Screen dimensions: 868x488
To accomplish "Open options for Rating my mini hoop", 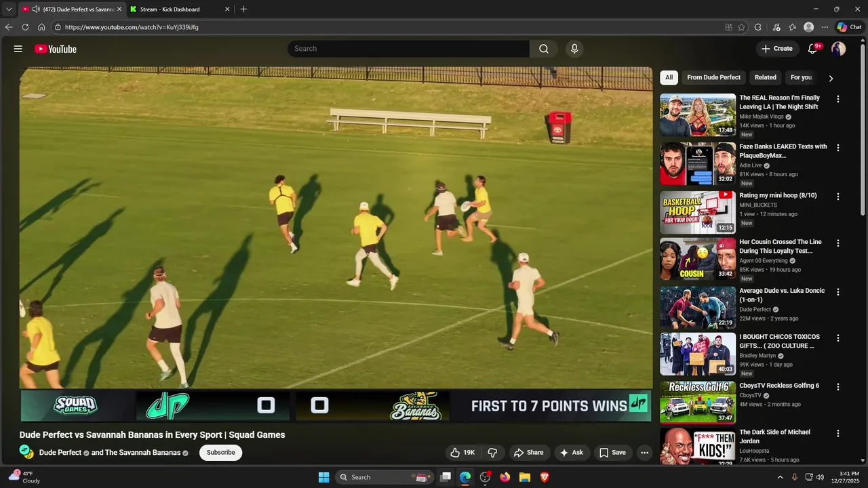I will pyautogui.click(x=838, y=197).
